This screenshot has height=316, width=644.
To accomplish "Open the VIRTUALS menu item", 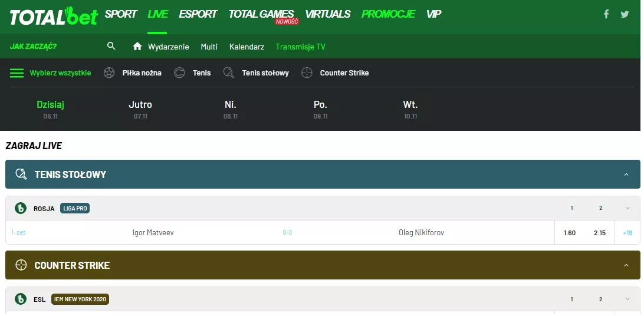I will point(328,14).
